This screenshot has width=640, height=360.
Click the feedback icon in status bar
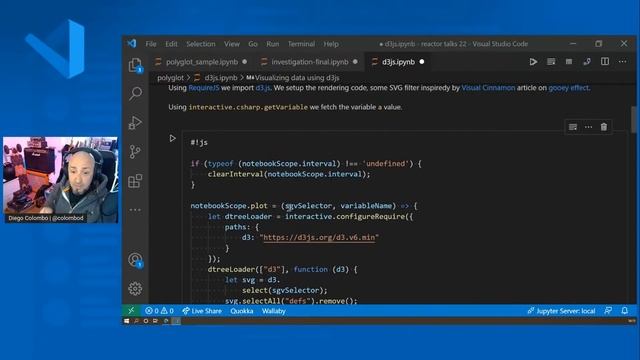(x=608, y=311)
